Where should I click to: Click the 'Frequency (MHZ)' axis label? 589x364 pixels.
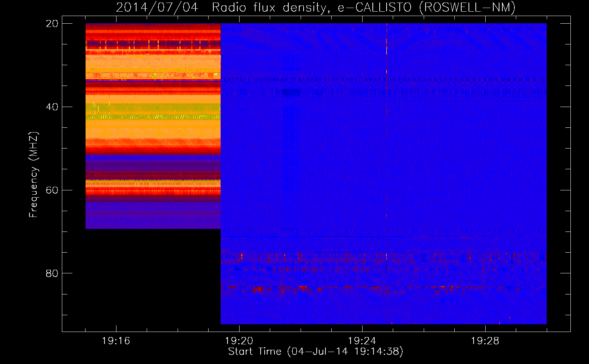pos(33,175)
